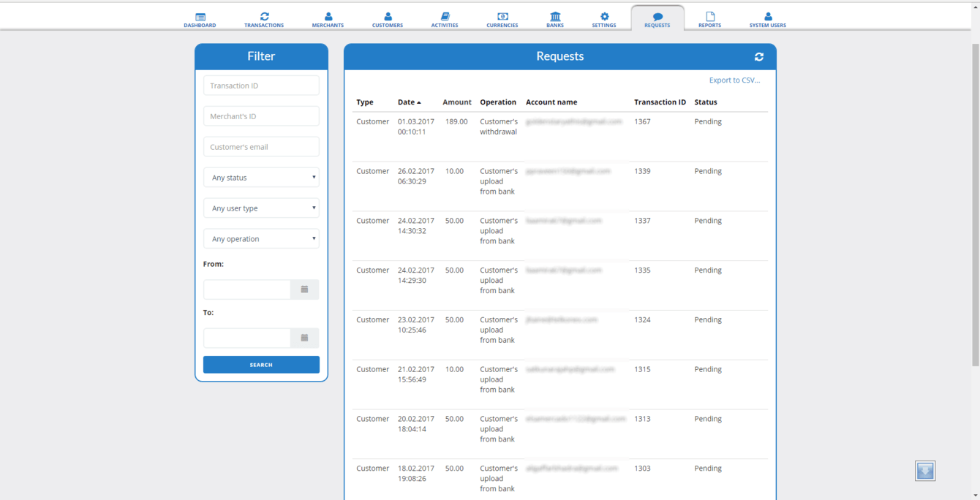
Task: Open the Banks building icon
Action: (555, 17)
